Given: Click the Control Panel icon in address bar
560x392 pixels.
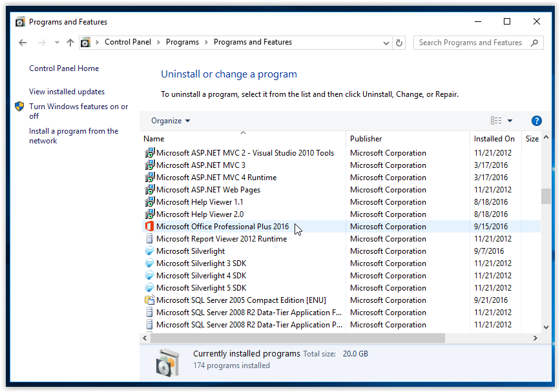Looking at the screenshot, I should (85, 43).
